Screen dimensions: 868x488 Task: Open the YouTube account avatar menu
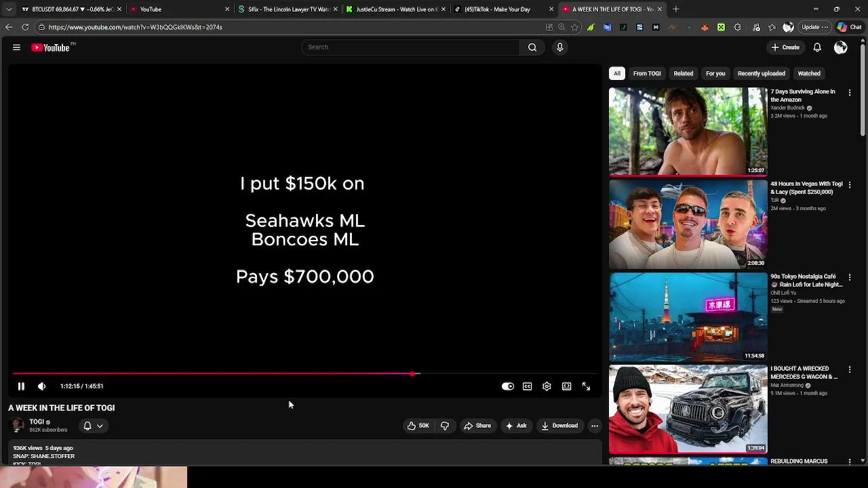[841, 47]
